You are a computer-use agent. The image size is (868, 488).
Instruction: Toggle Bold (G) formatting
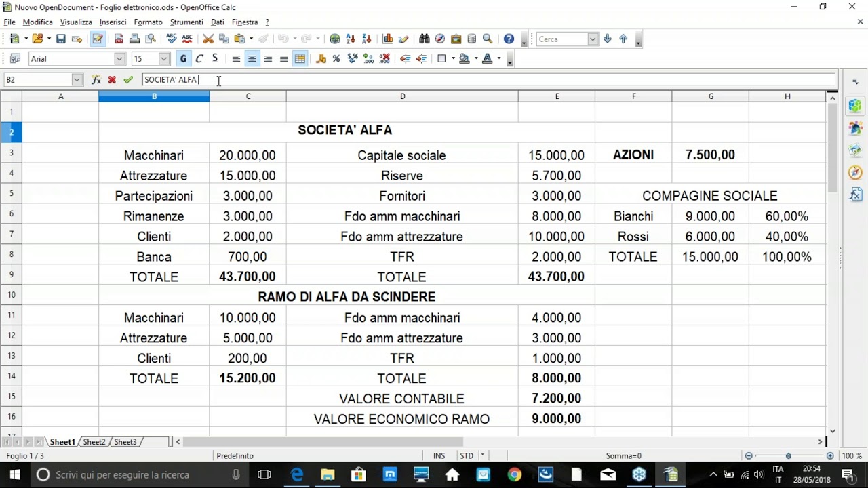click(183, 59)
